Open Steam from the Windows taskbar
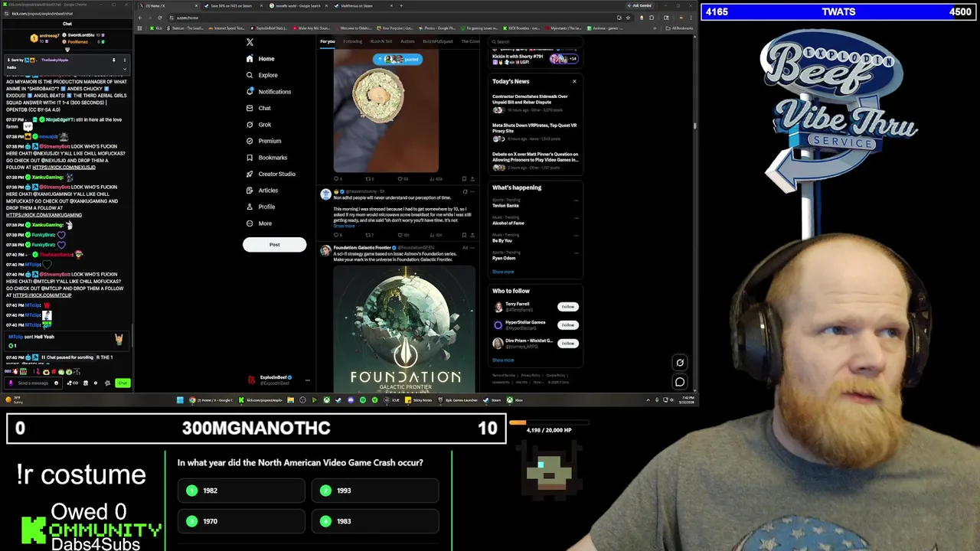 click(x=493, y=400)
